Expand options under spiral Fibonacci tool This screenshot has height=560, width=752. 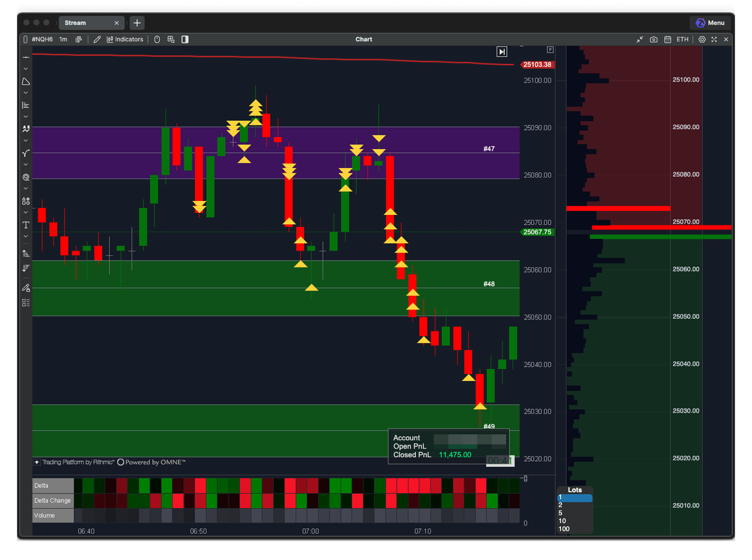point(26,189)
